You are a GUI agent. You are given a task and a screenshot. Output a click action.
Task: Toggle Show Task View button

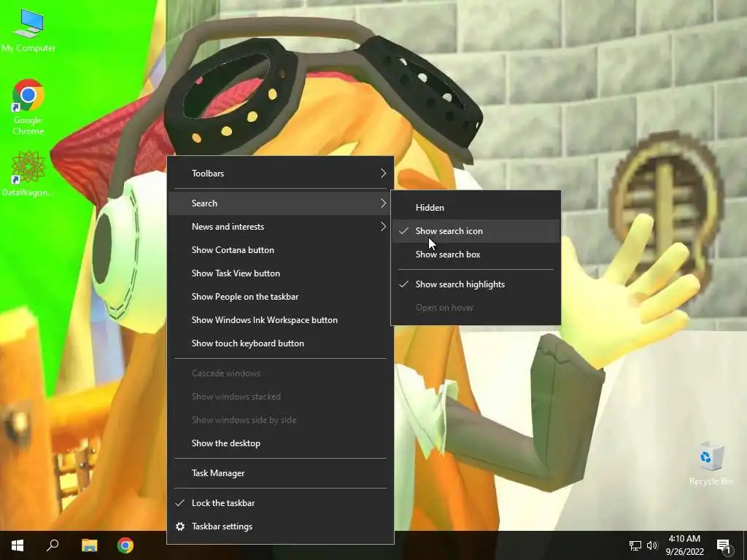tap(280, 273)
